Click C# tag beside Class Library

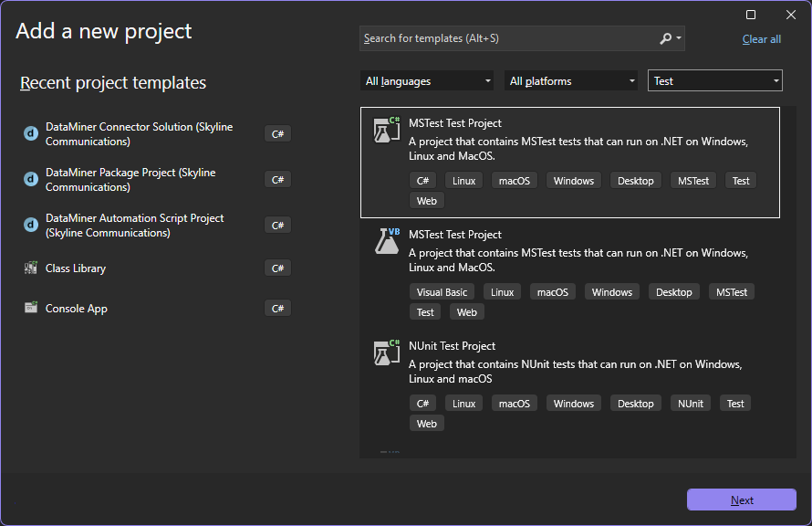[277, 268]
